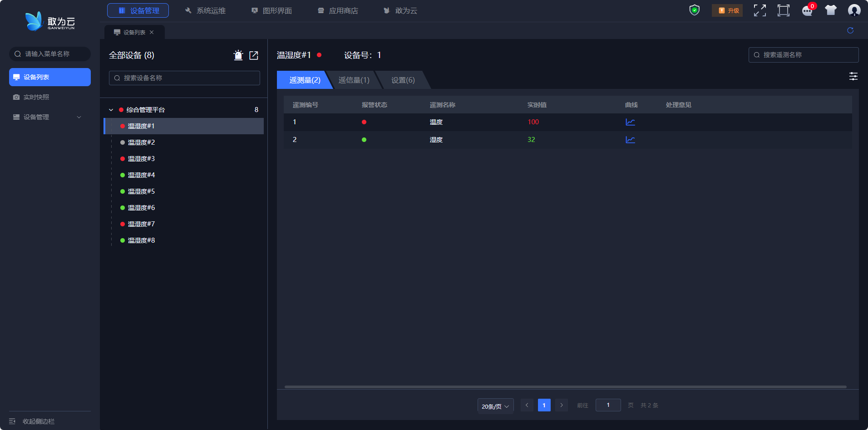Switch to the 设置(6) tab

[x=403, y=80]
